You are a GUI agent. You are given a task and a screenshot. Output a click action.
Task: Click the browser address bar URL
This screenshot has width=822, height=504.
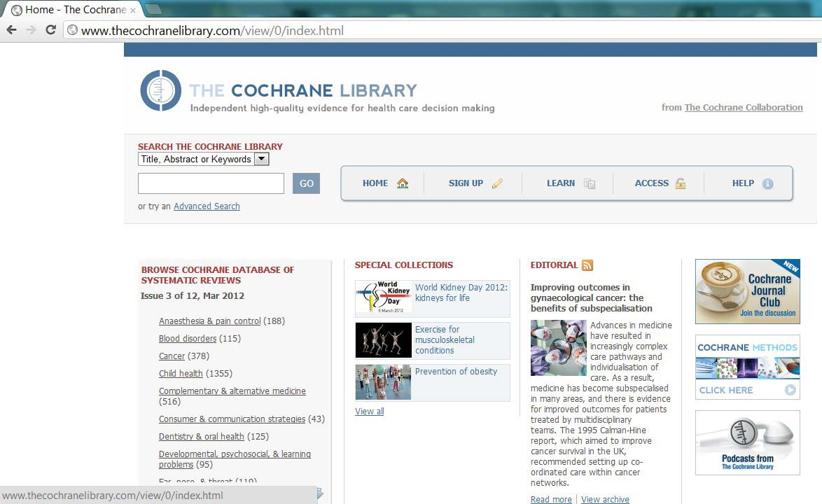click(212, 30)
